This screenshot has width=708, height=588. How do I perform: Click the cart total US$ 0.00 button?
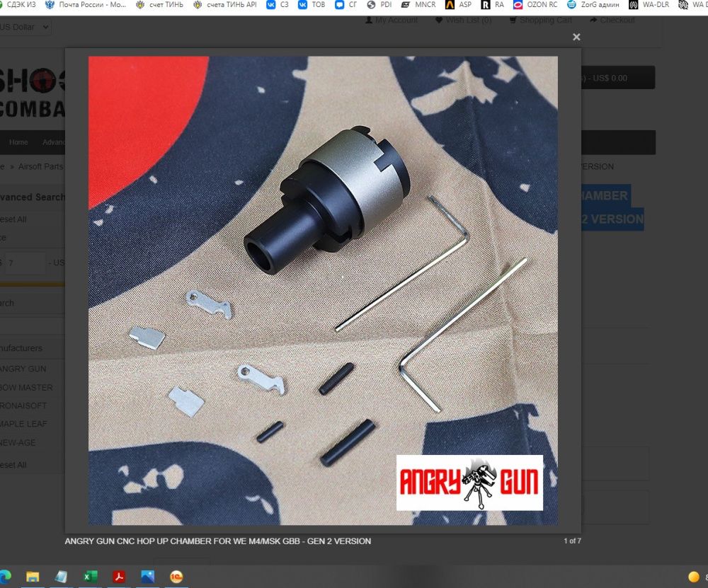617,78
